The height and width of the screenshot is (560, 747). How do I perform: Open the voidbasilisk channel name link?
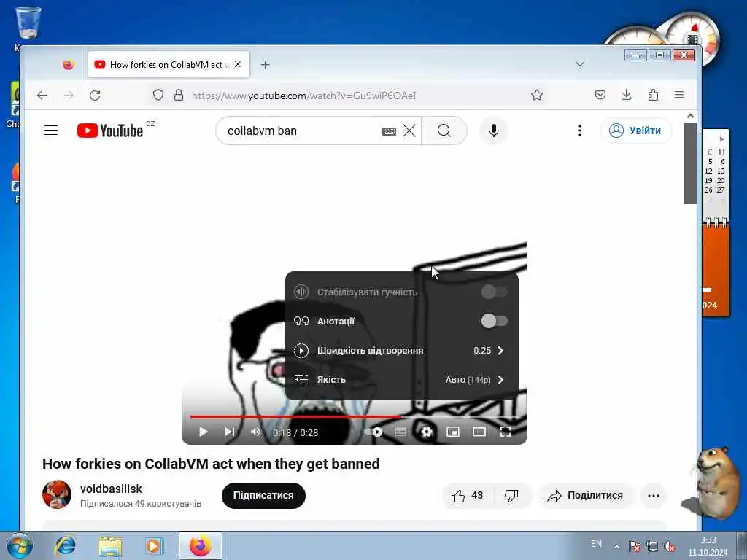(111, 489)
